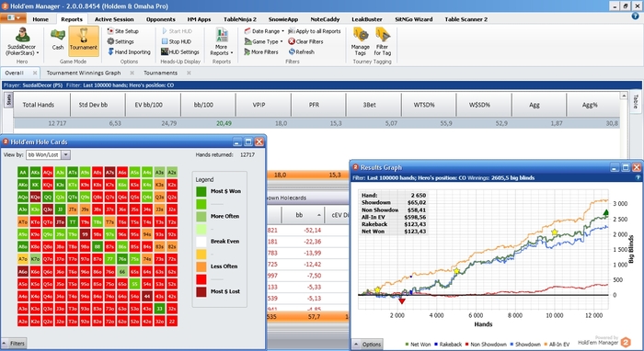Viewport: 644px width, 351px height.
Task: Open HUD Settings
Action: click(x=180, y=52)
